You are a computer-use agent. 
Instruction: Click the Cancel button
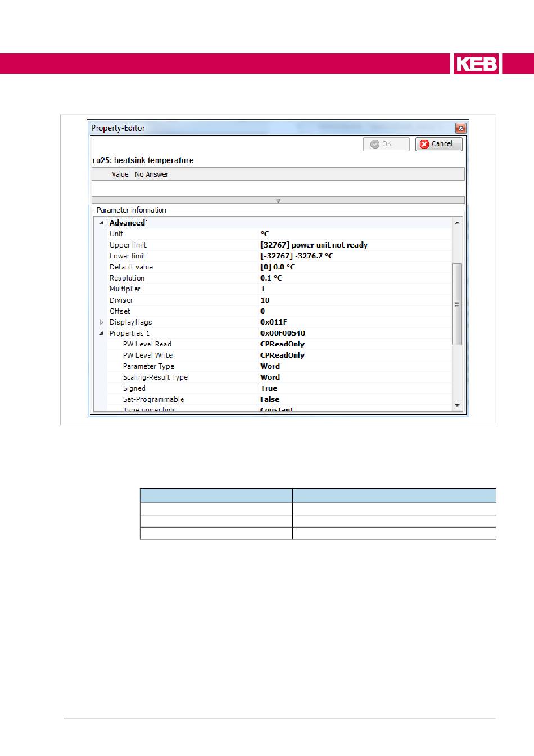[438, 144]
